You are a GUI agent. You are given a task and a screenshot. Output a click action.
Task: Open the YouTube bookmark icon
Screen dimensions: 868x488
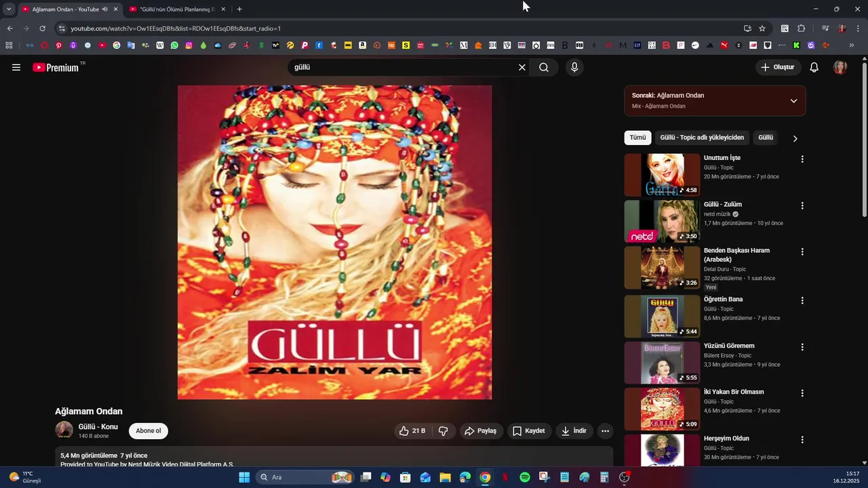click(x=102, y=45)
